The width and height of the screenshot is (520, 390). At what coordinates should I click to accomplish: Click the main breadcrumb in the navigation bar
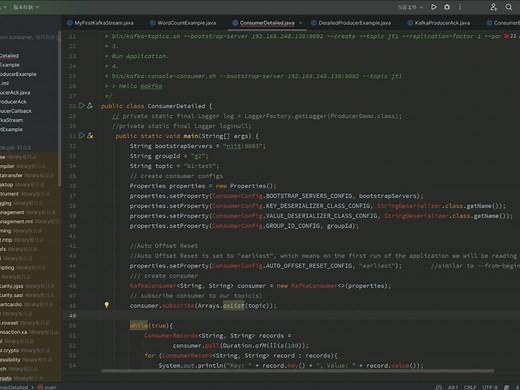coord(47,387)
